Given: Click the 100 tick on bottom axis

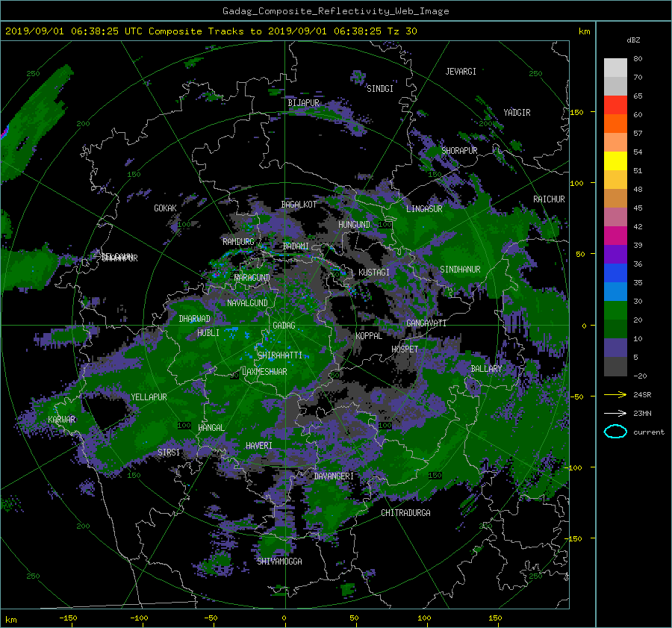Looking at the screenshot, I should coord(424,618).
